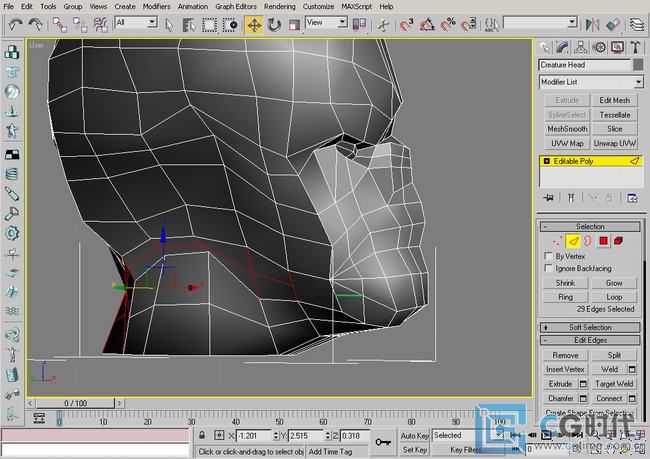
Task: Click the Align tool icon
Action: coord(613,24)
